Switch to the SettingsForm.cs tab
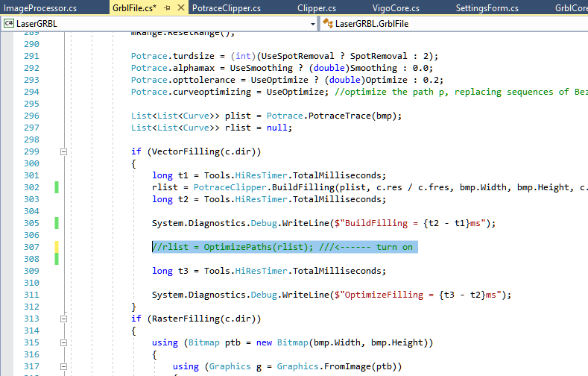588x376 pixels. click(487, 8)
